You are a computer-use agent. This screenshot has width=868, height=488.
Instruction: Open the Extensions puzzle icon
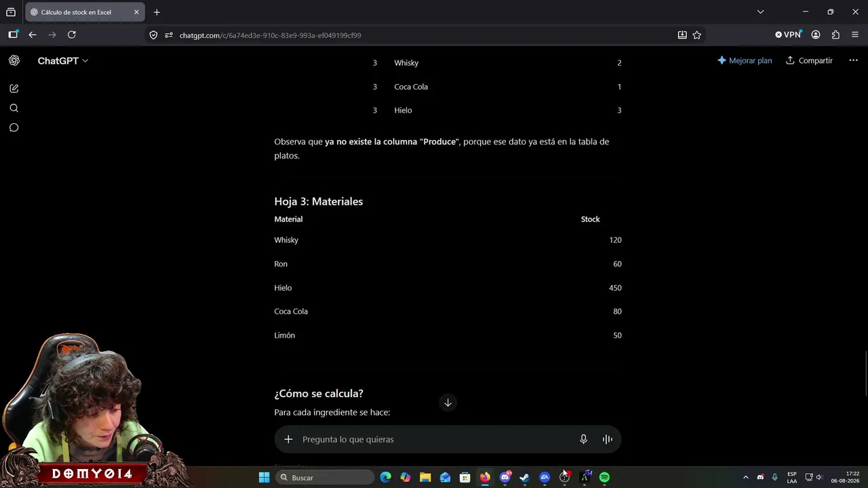835,35
